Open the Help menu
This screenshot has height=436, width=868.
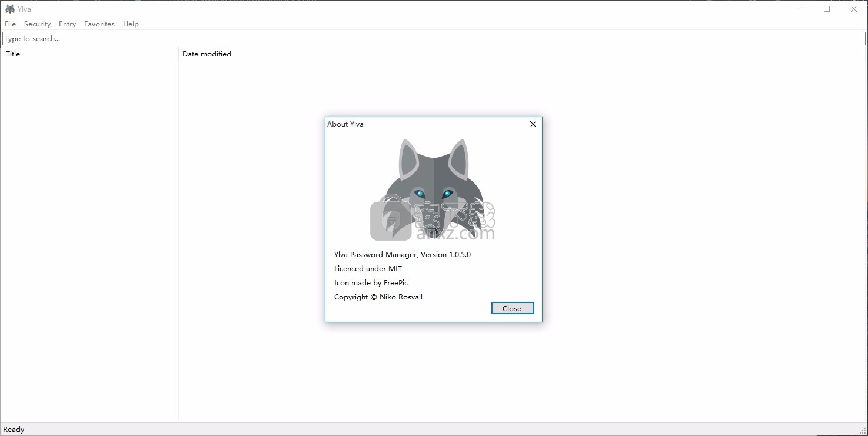pyautogui.click(x=131, y=24)
